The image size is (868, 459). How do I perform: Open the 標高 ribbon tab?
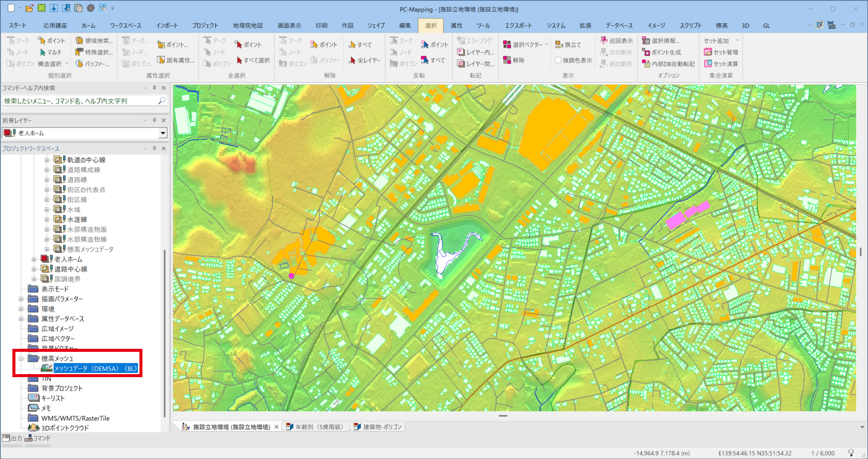coord(722,25)
